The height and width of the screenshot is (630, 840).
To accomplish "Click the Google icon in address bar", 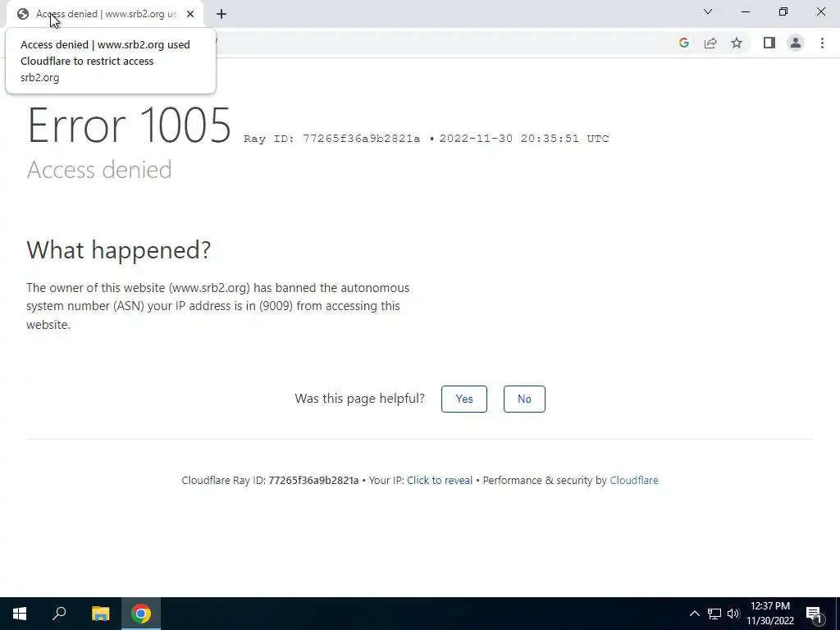I will (683, 43).
